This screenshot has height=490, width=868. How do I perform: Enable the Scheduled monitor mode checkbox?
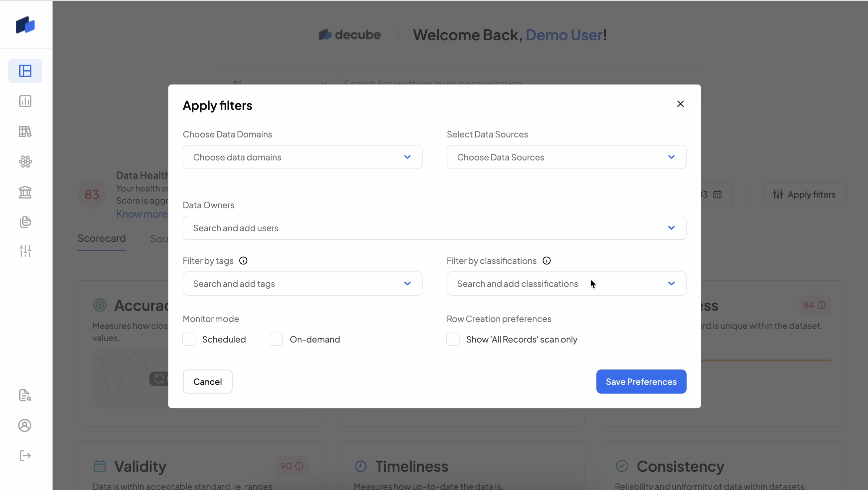pyautogui.click(x=189, y=339)
